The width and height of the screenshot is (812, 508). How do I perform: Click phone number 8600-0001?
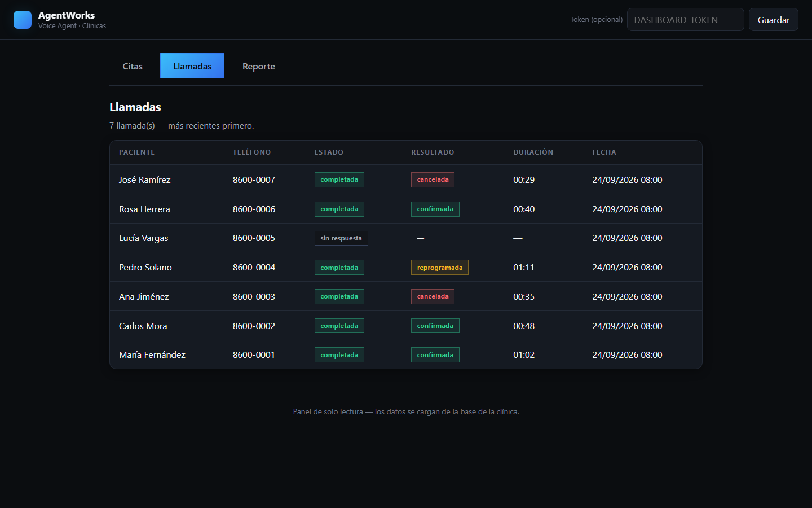pyautogui.click(x=254, y=354)
